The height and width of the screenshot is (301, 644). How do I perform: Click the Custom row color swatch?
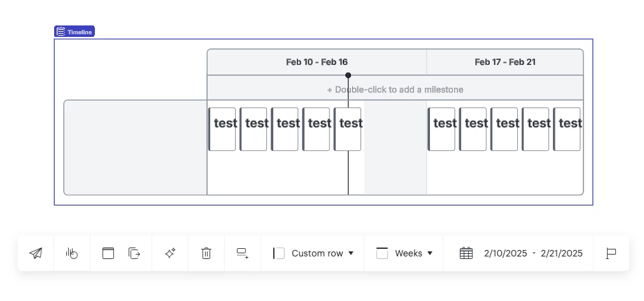pyautogui.click(x=279, y=253)
